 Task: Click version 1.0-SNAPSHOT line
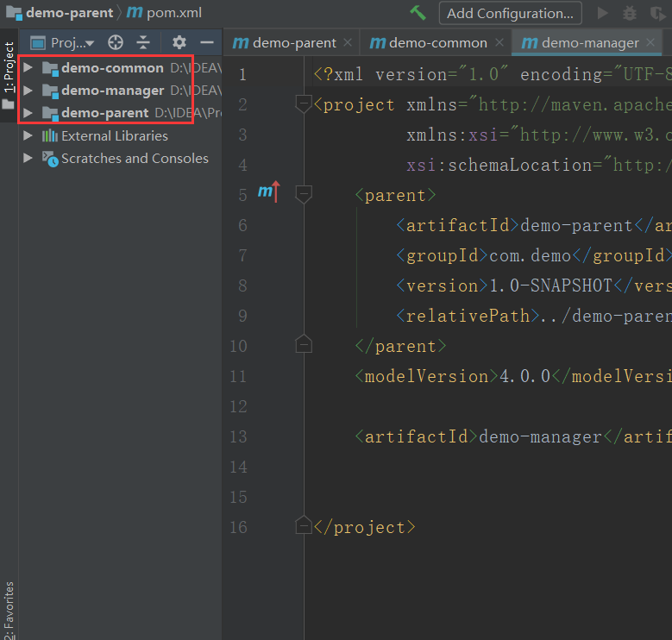tap(534, 285)
